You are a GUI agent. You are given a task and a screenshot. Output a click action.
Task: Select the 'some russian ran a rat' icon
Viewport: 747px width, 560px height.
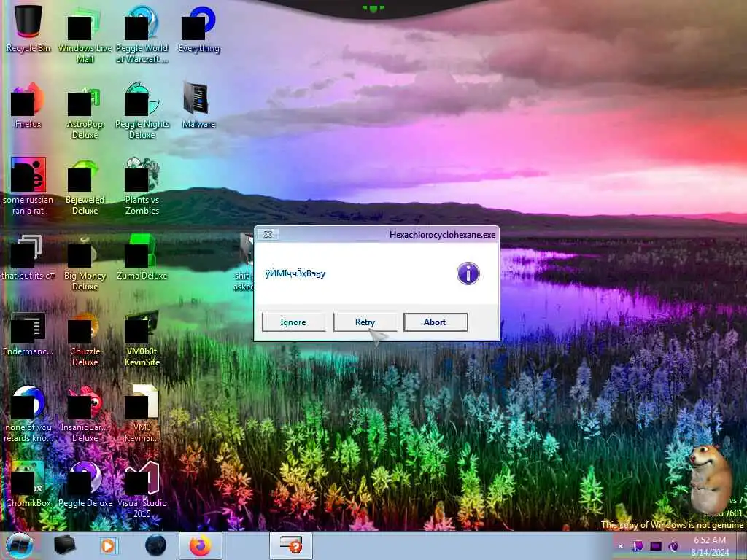28,186
